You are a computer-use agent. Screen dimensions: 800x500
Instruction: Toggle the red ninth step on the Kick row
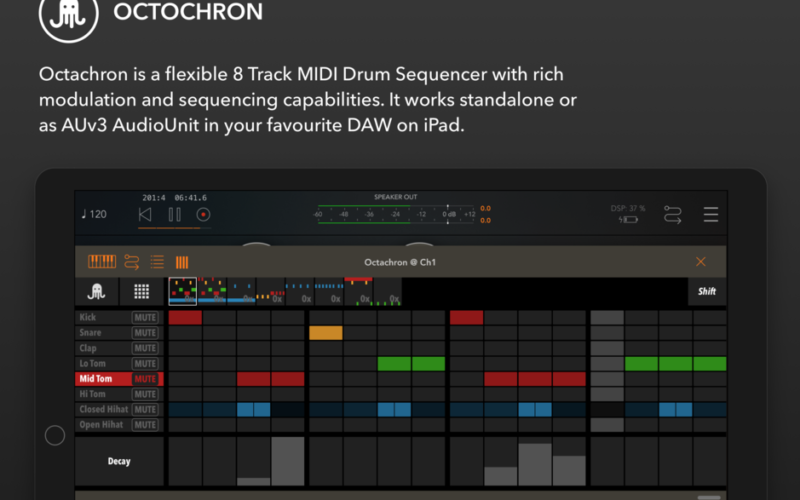pos(466,317)
